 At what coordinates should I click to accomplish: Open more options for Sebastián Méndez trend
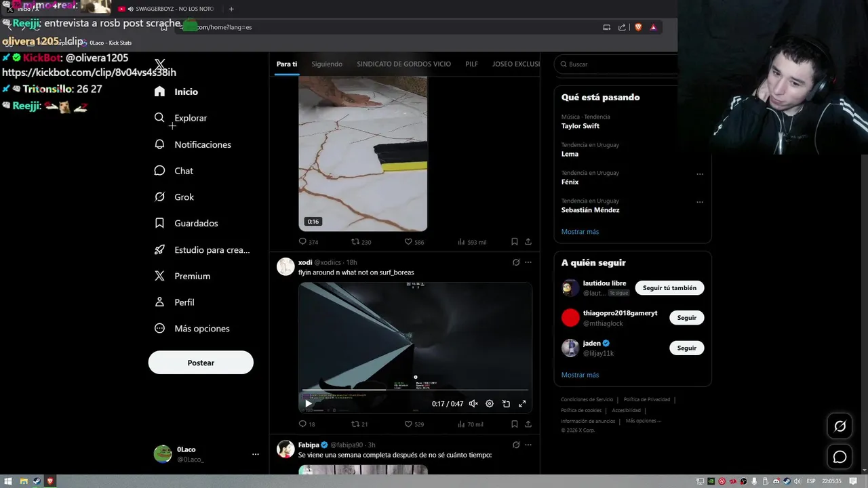[700, 202]
